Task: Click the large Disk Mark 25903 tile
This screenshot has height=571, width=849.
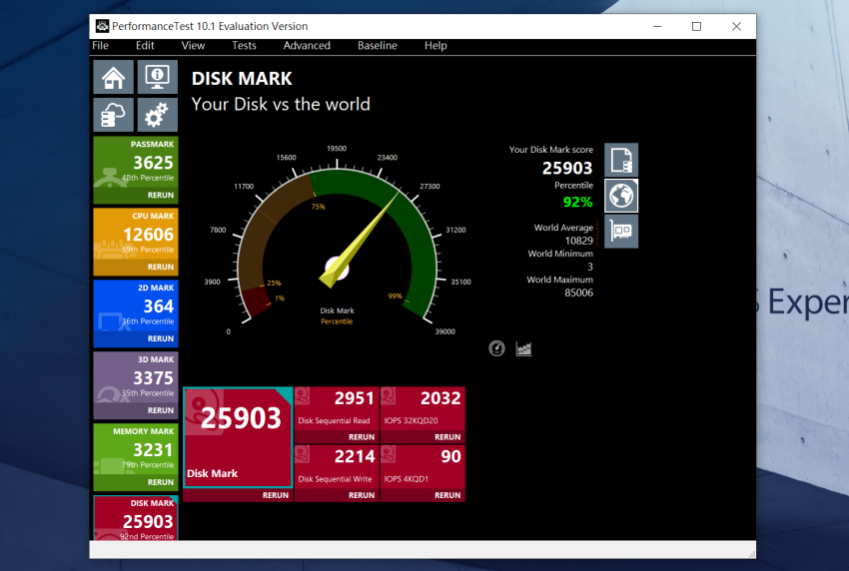Action: (238, 437)
